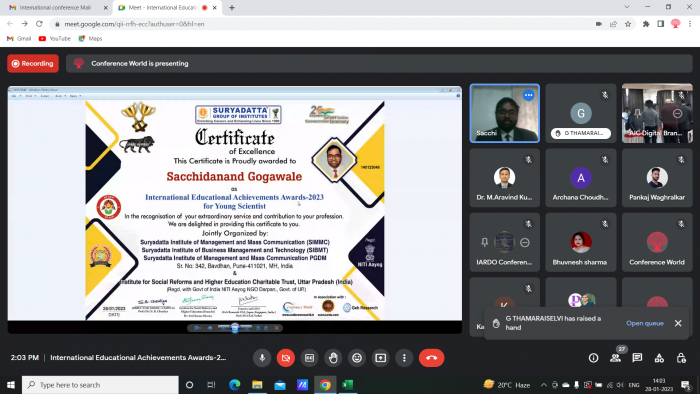This screenshot has width=700, height=394.
Task: Expand the system tray hidden icons chevron
Action: tap(543, 385)
